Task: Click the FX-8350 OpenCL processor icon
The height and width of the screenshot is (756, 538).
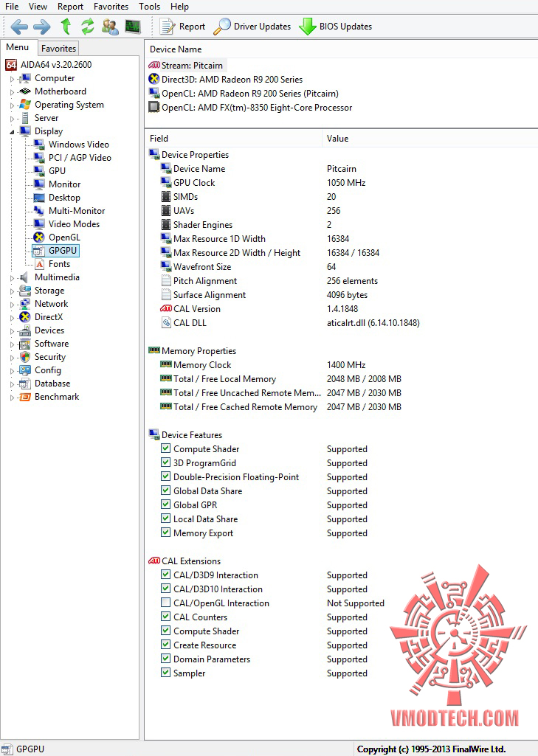Action: click(154, 107)
